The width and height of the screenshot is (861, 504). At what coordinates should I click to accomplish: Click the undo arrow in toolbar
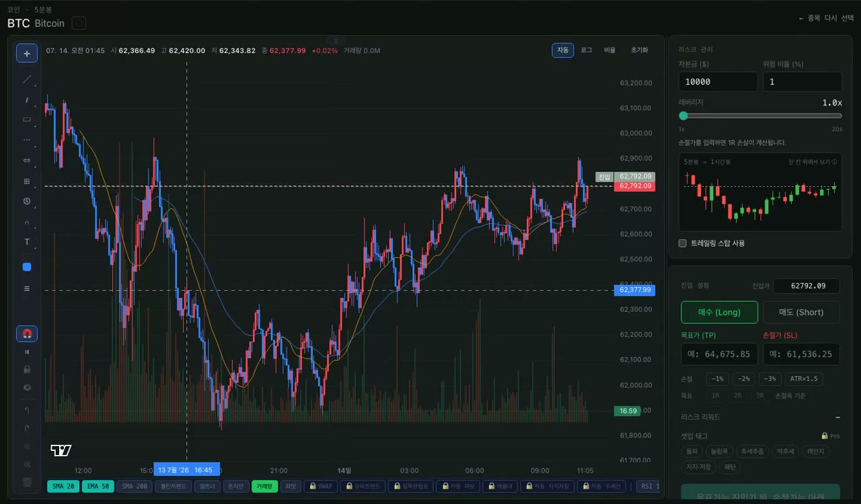pos(27,409)
